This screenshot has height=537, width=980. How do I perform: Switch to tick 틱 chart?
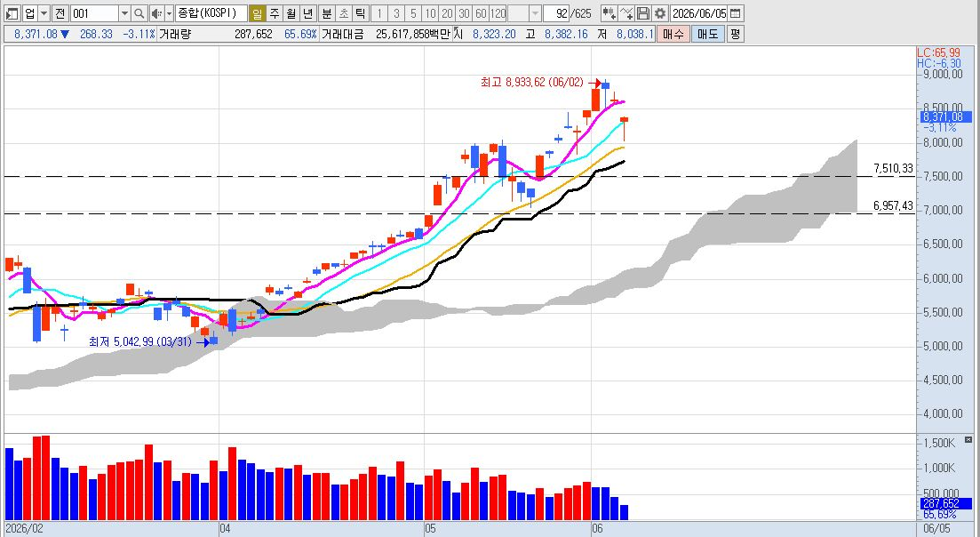pos(360,13)
